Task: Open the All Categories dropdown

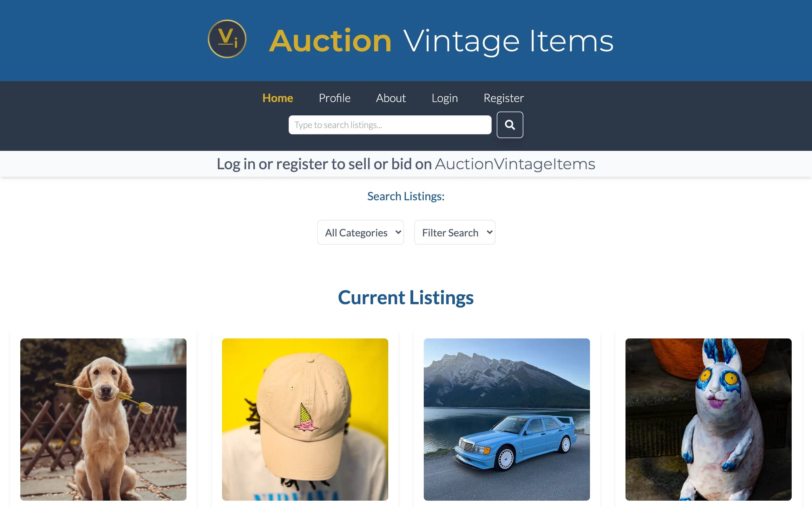Action: tap(360, 232)
